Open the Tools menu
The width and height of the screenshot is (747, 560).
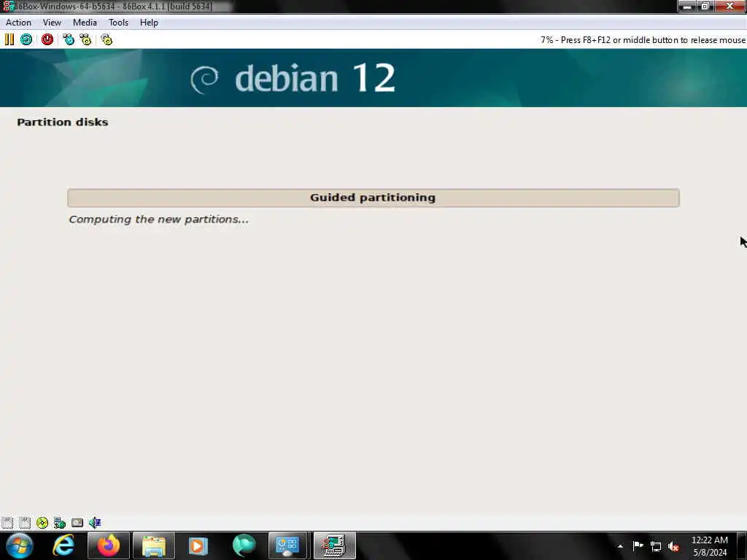click(x=118, y=23)
